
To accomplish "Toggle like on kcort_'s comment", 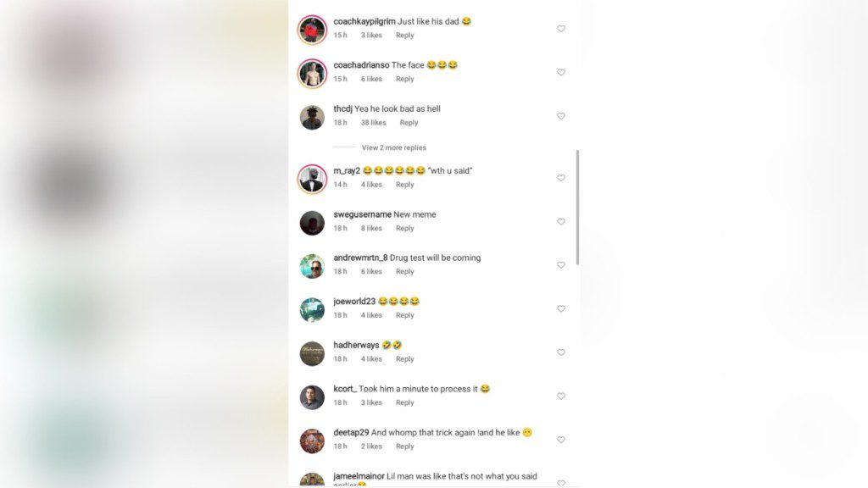I will point(561,396).
